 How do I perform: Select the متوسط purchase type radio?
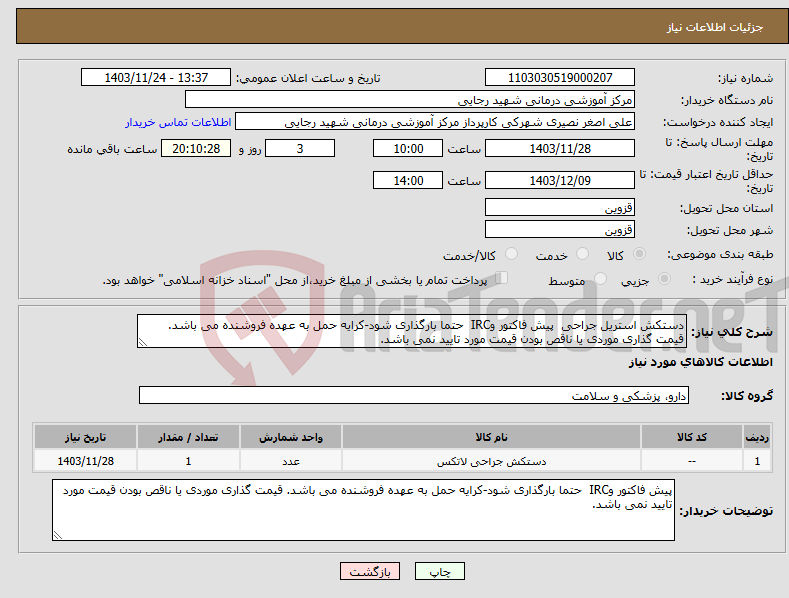click(600, 278)
